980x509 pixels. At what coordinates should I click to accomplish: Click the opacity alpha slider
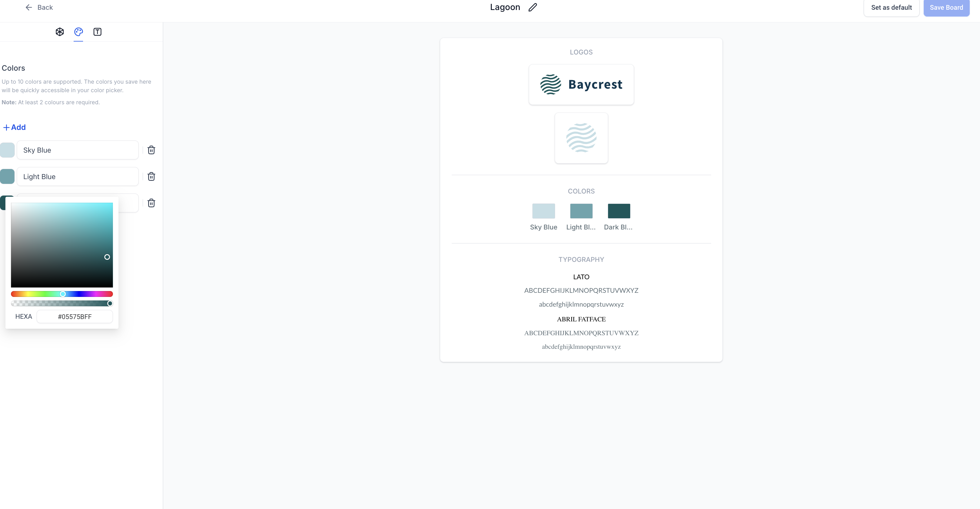62,303
